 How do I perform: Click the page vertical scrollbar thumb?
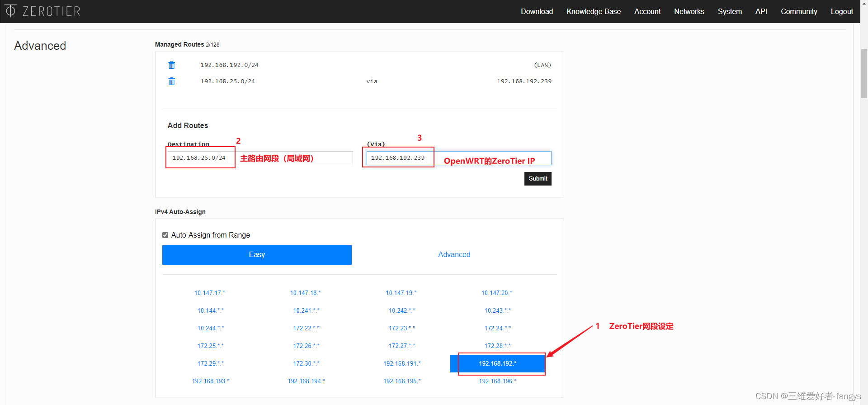[x=864, y=73]
